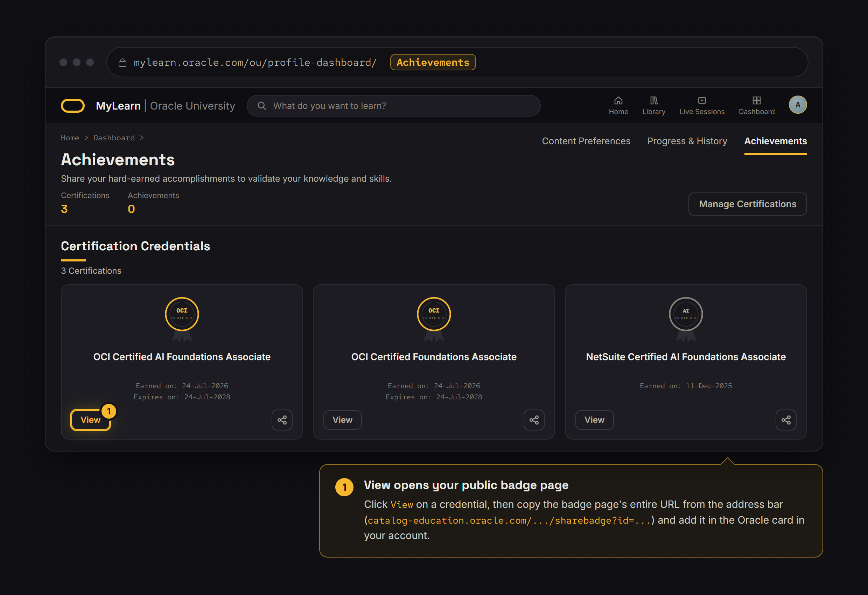Click the Certification Credentials heading

(135, 246)
